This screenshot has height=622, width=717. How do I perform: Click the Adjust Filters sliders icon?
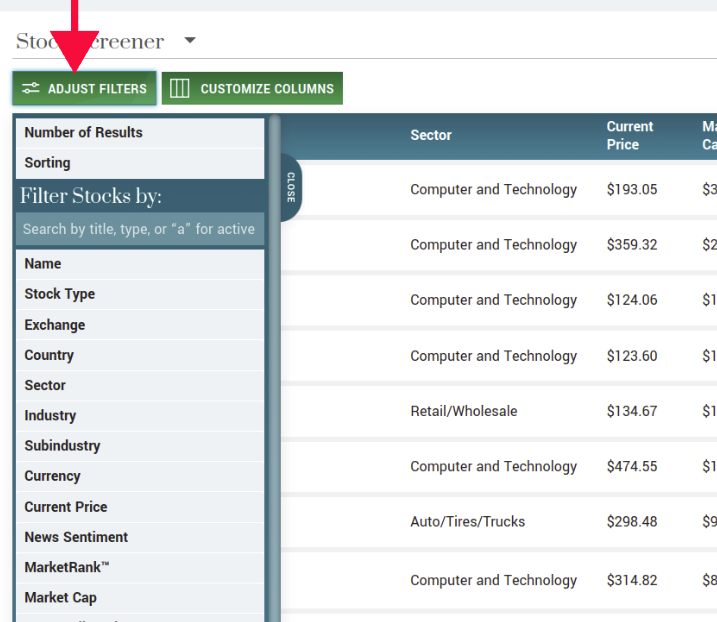pyautogui.click(x=30, y=88)
